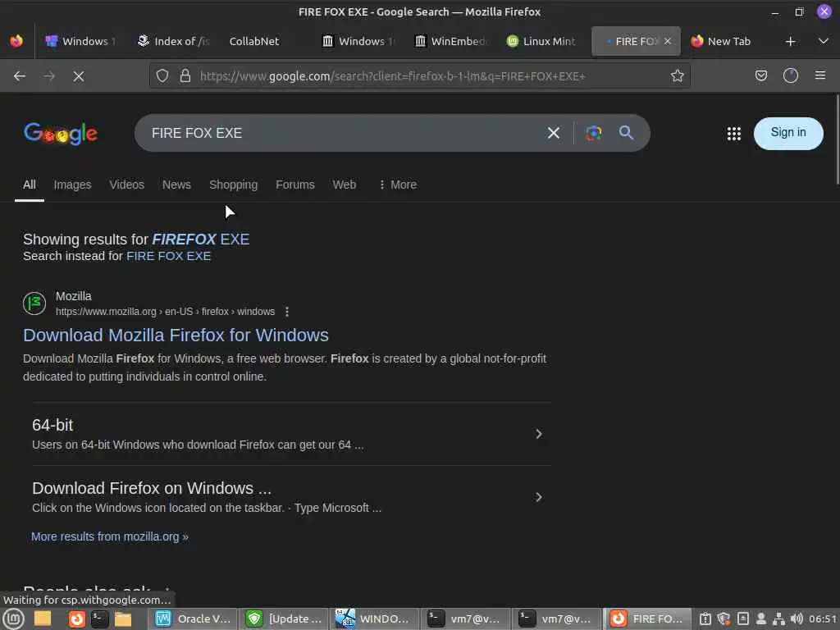840x630 pixels.
Task: Open Download Mozilla Firefox for Windows
Action: tap(176, 336)
